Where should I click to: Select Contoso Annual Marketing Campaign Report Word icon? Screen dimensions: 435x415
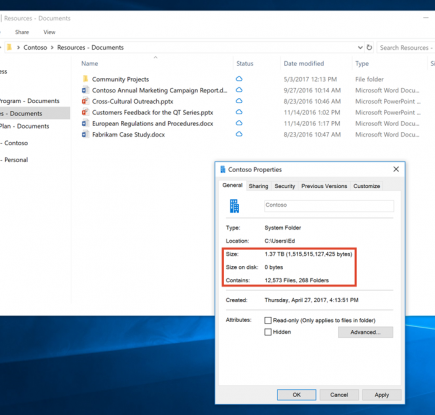[x=85, y=90]
